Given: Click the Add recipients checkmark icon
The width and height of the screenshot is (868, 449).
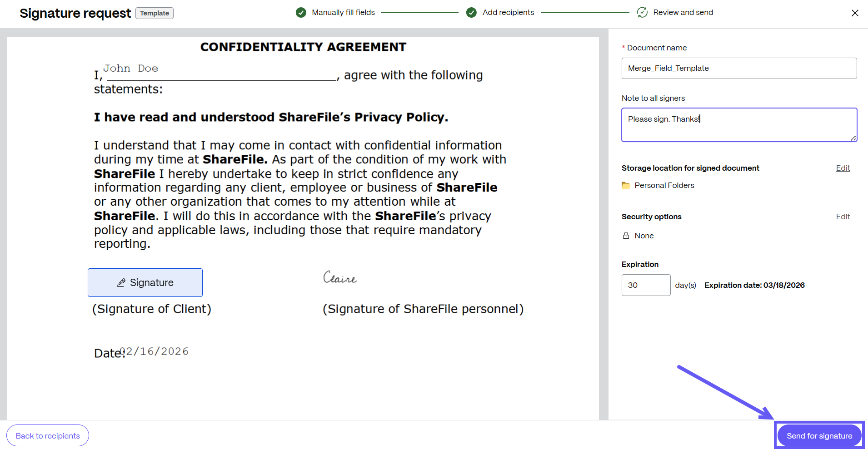Looking at the screenshot, I should [471, 13].
